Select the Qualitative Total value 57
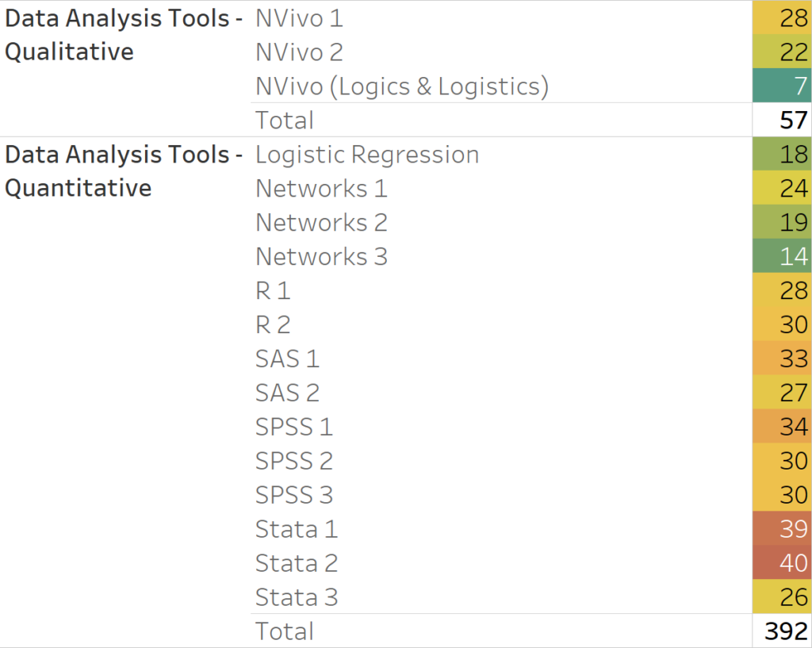The image size is (812, 648). point(782,121)
